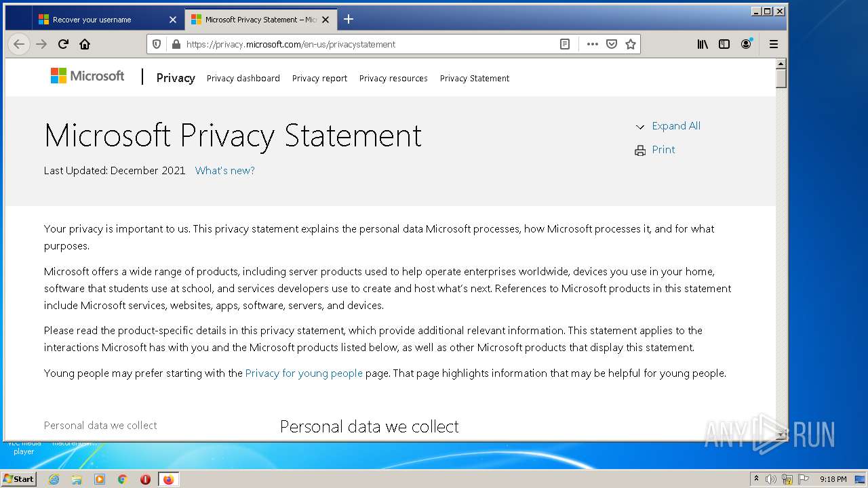
Task: Open Privacy report nav item
Action: coord(319,79)
